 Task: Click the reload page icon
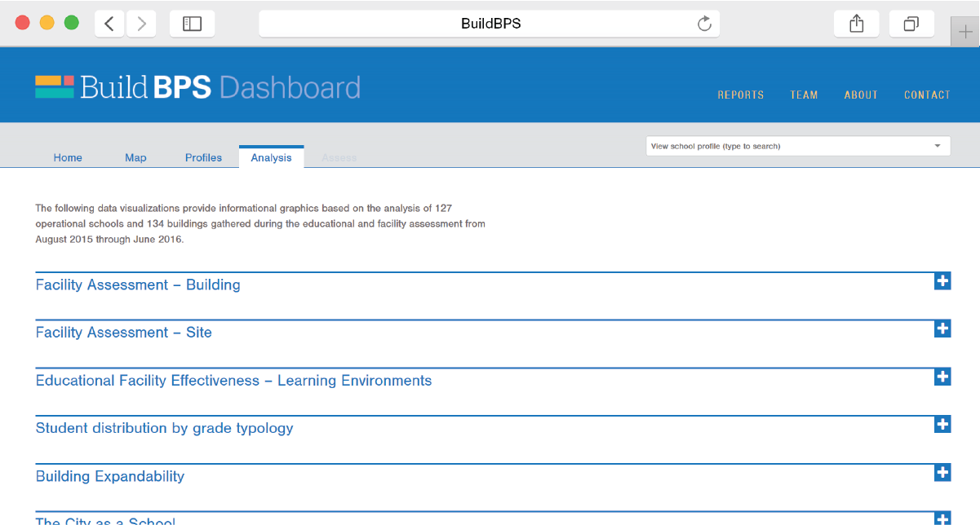704,24
